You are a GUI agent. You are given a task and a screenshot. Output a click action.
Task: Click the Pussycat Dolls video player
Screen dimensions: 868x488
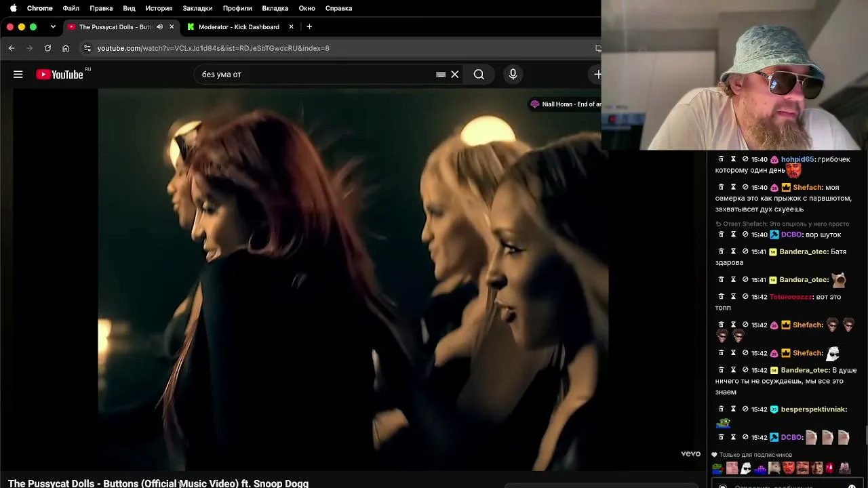pyautogui.click(x=353, y=279)
